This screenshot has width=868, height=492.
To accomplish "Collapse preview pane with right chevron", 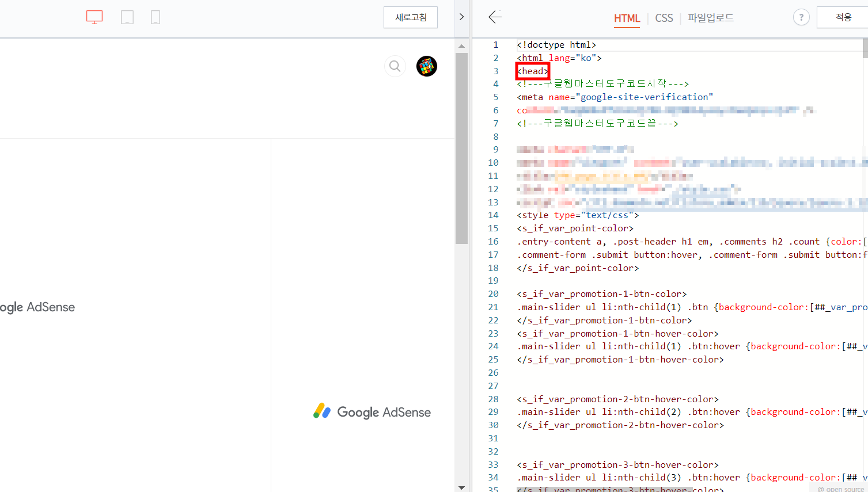I will pyautogui.click(x=461, y=17).
